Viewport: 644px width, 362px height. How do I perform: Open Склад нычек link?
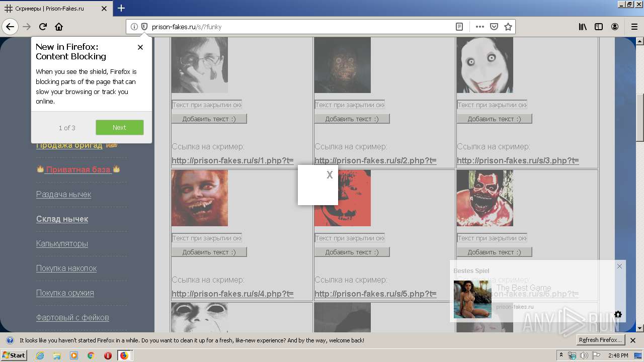(x=62, y=219)
